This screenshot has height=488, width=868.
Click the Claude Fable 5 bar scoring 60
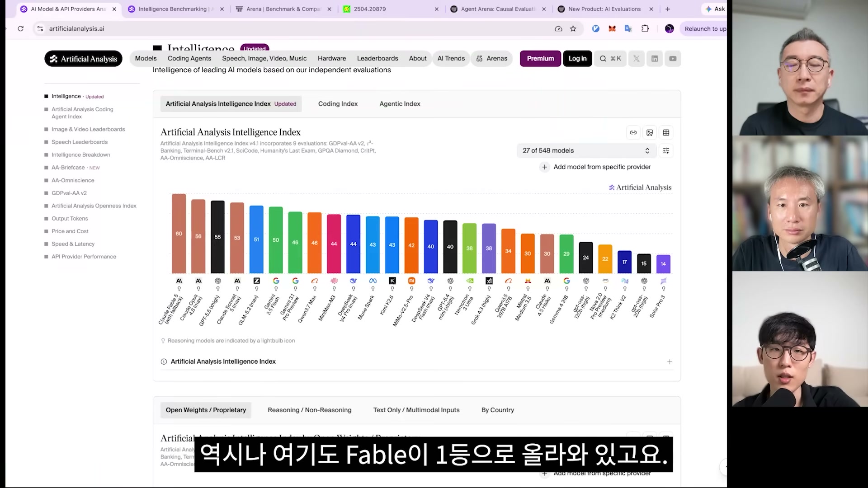(x=179, y=234)
